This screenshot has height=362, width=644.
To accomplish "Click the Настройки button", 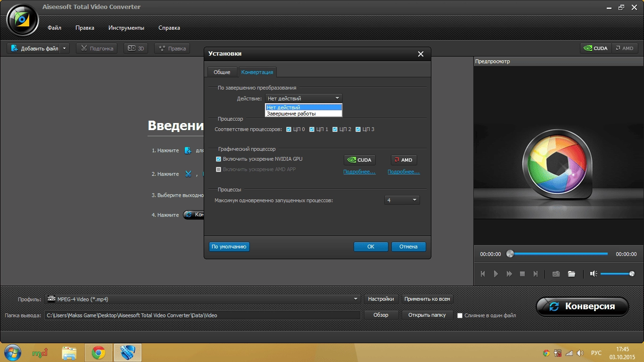I will pos(381,299).
